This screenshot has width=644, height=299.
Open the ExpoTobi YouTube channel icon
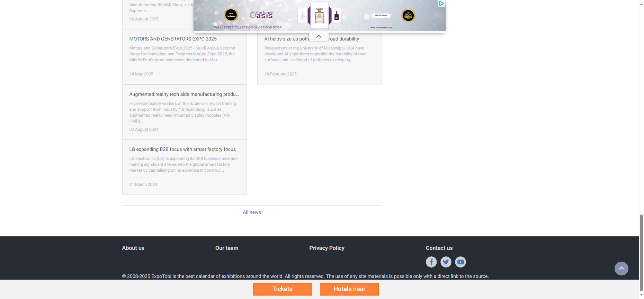click(460, 262)
